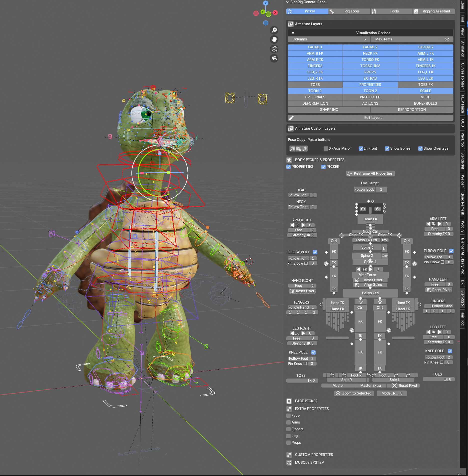468x476 pixels.
Task: Click the Body Picker figure icon
Action: pos(289,160)
